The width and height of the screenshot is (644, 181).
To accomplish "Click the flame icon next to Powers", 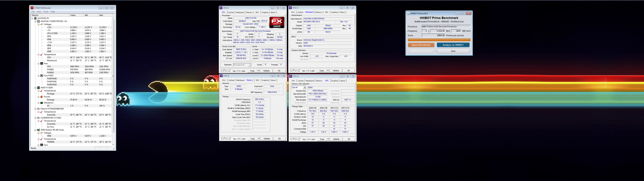I will click(x=42, y=97).
